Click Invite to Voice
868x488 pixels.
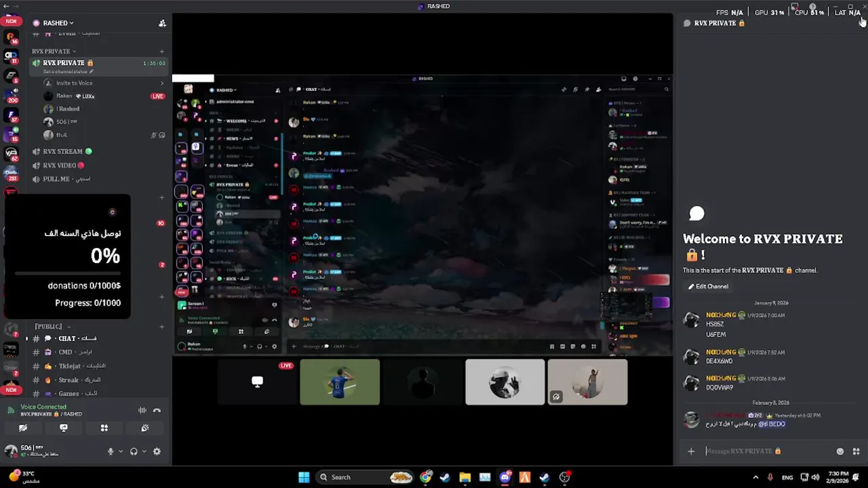click(x=75, y=83)
